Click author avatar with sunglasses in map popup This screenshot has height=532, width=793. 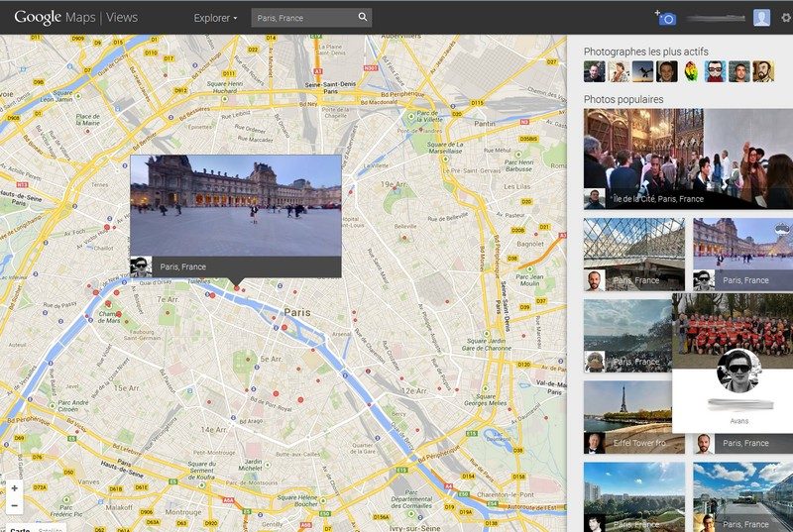click(x=141, y=266)
